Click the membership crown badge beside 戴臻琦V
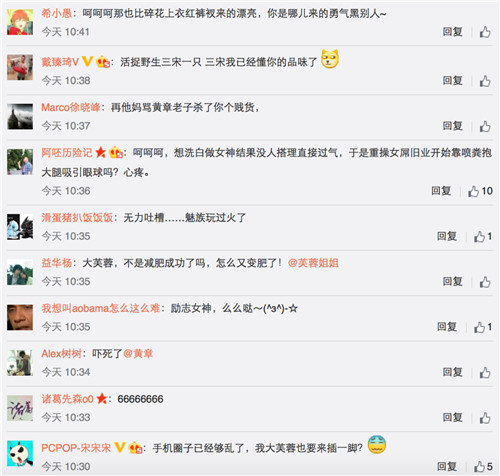Screen dimensions: 500x476 coord(103,62)
